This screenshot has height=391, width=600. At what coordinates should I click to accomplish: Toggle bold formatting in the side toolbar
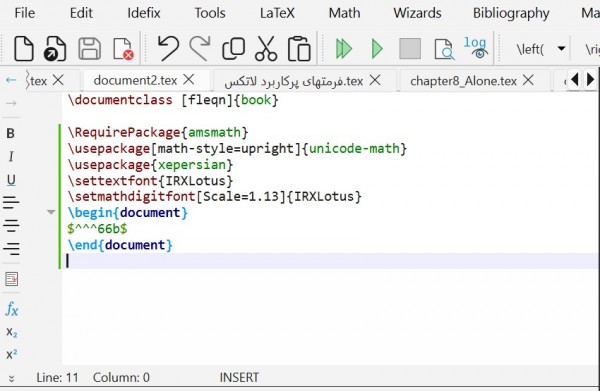[11, 133]
